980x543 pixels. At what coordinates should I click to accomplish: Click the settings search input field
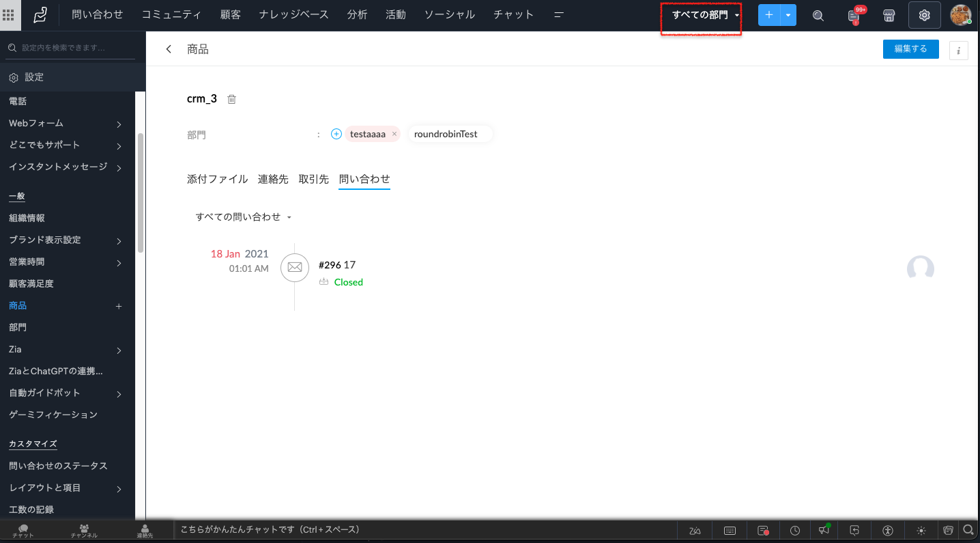coord(72,48)
